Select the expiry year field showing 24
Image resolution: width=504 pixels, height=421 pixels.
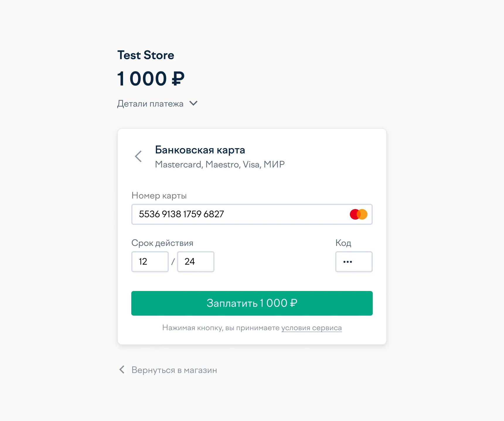tap(195, 262)
